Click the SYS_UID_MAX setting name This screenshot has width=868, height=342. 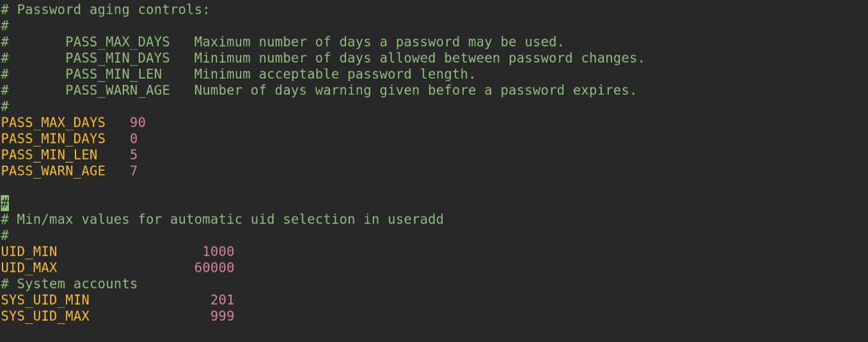[45, 316]
